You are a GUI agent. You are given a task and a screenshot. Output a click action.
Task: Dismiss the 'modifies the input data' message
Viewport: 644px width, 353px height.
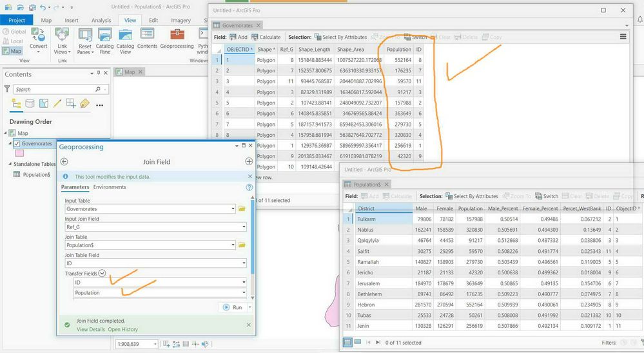249,176
